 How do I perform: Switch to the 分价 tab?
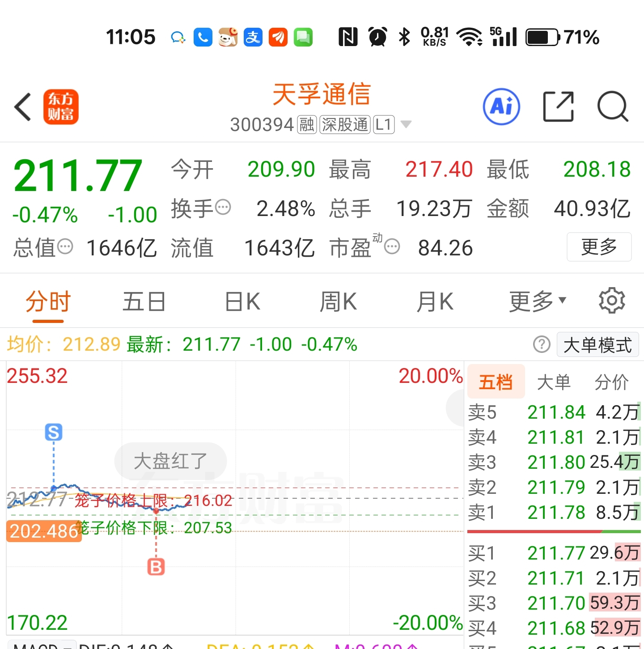[x=611, y=382]
